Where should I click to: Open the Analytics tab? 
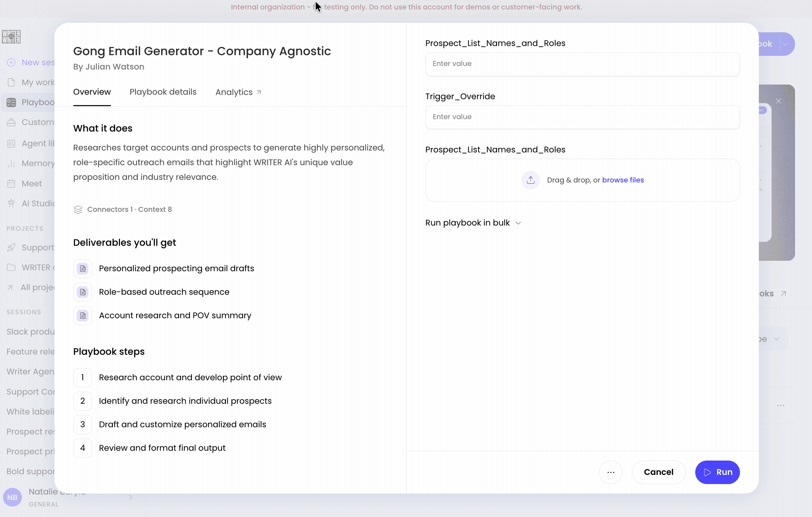[x=238, y=92]
